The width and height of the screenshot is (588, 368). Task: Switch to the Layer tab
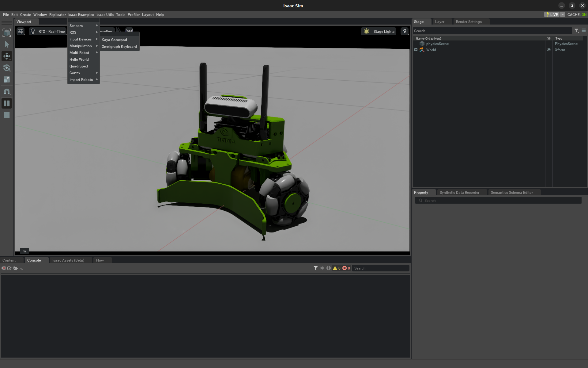pos(439,22)
